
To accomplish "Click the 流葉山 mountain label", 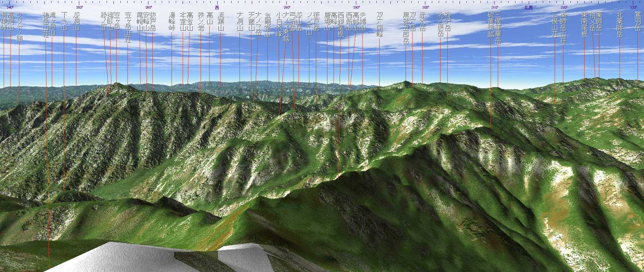I will (x=221, y=21).
